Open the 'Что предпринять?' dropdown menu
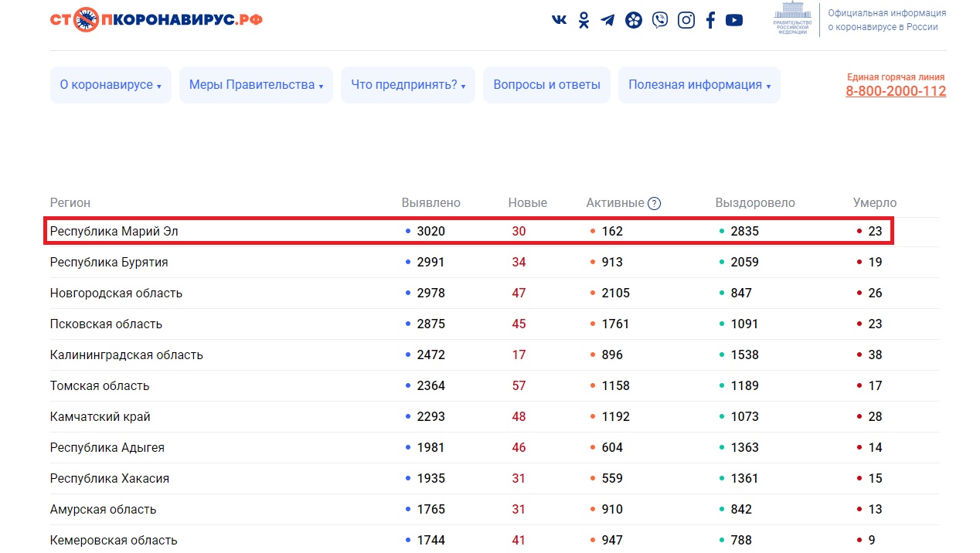Viewport: 980px width, 553px height. click(407, 85)
